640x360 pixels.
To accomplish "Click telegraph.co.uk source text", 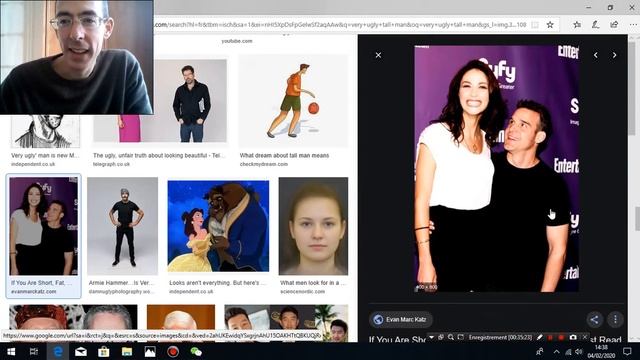I will pos(111,164).
